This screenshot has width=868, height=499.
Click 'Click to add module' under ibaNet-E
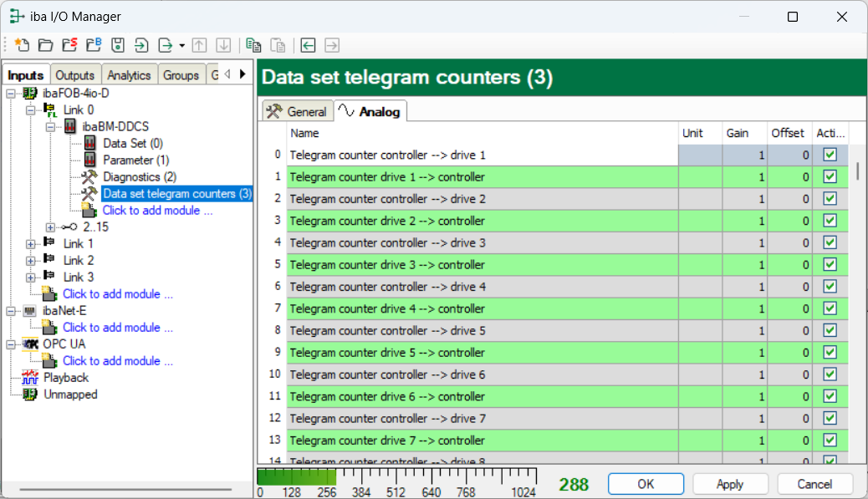point(111,328)
